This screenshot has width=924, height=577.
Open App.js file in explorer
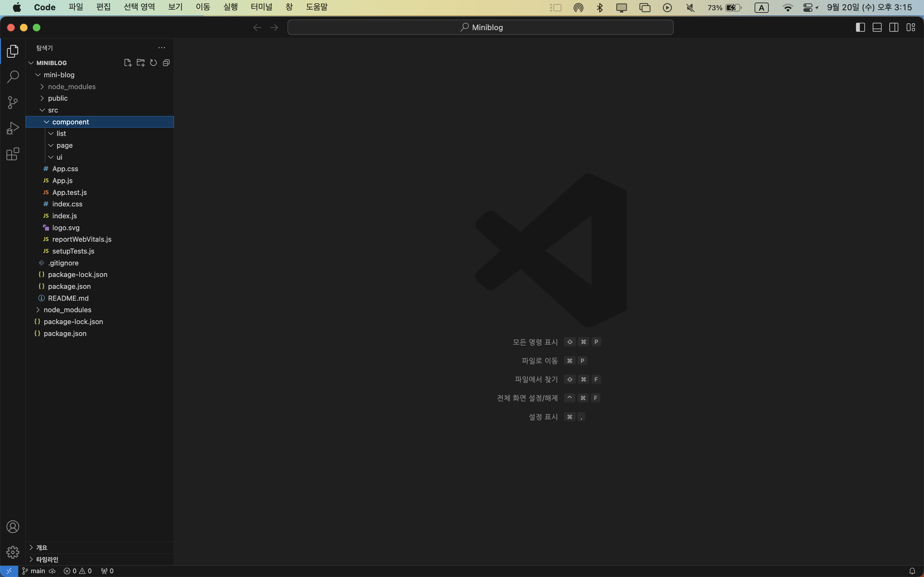(x=62, y=180)
